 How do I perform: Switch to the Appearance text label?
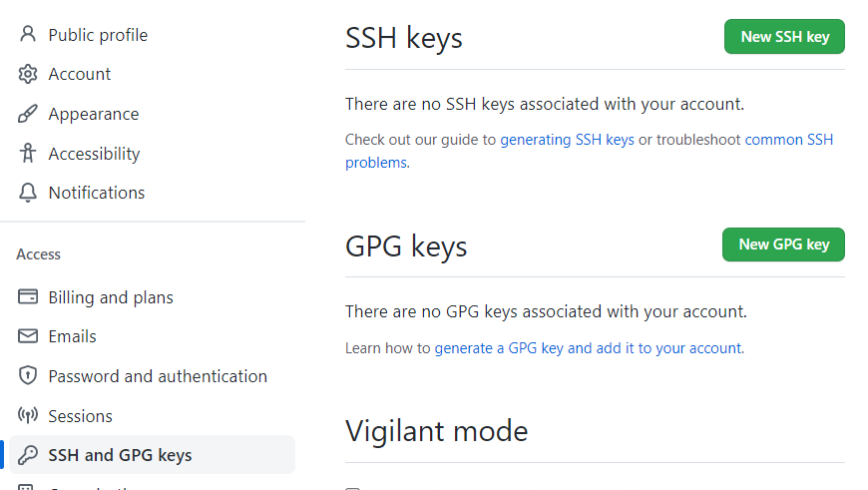coord(94,114)
